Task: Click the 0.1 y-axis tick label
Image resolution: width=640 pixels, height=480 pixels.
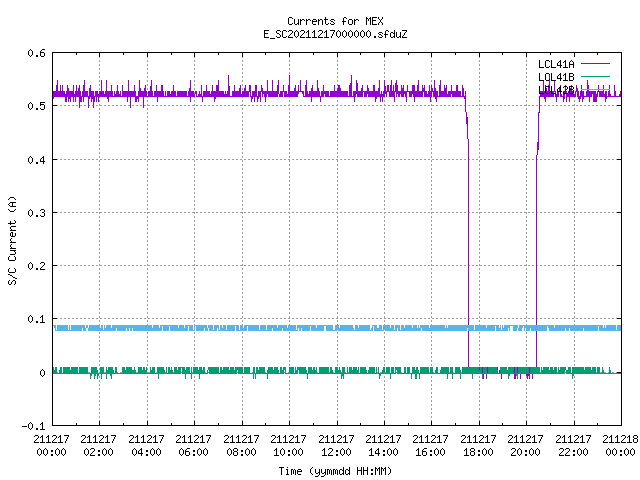Action: tap(36, 319)
